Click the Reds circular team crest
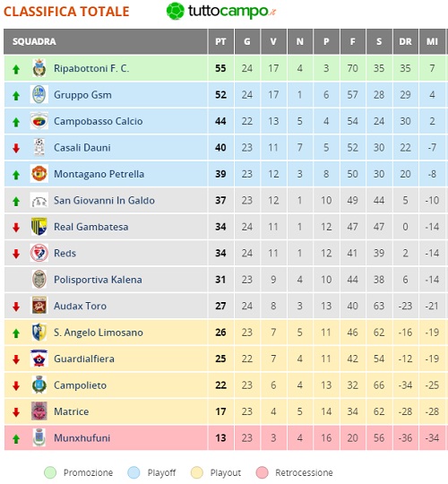The width and height of the screenshot is (448, 484). [39, 253]
